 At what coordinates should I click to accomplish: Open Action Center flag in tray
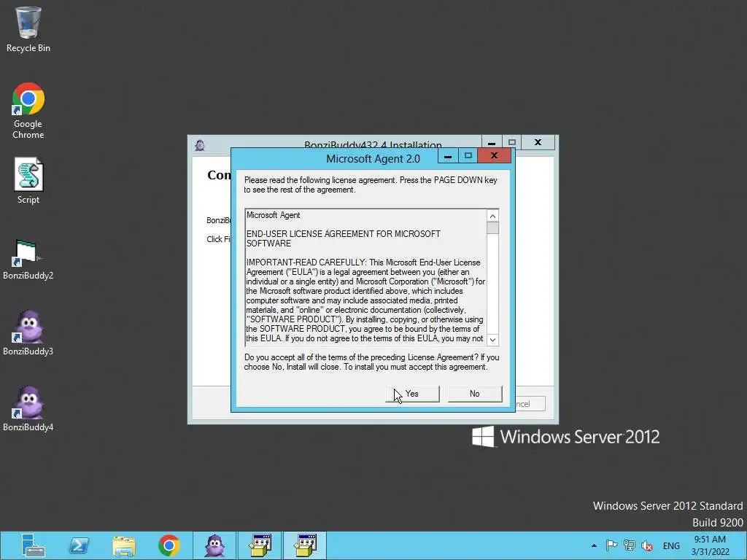click(x=612, y=545)
